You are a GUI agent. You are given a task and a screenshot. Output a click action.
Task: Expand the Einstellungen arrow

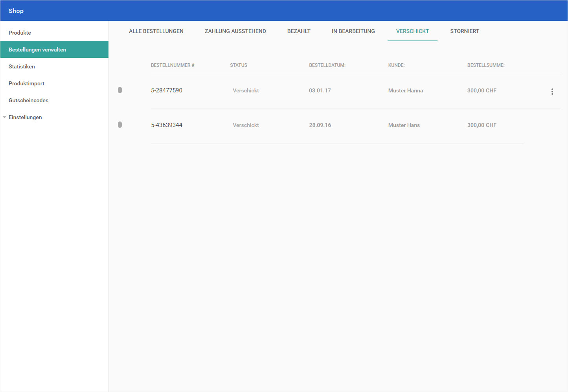[4, 117]
